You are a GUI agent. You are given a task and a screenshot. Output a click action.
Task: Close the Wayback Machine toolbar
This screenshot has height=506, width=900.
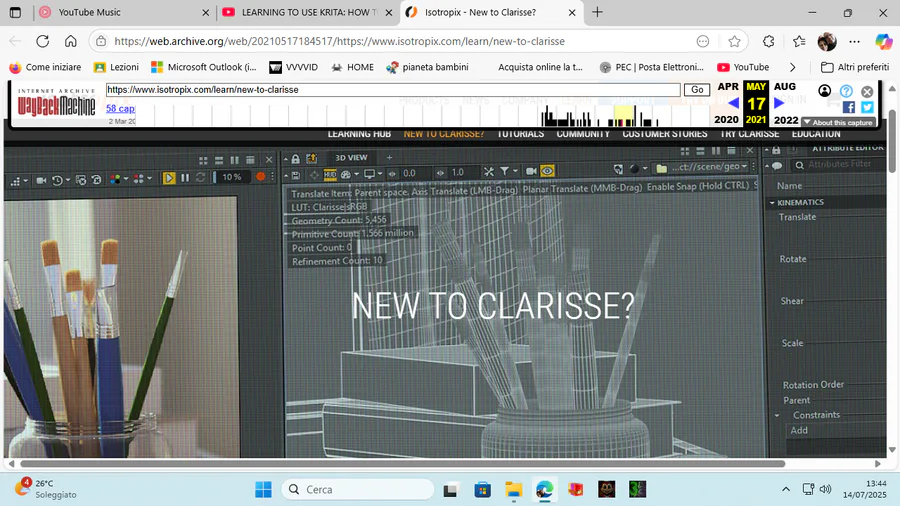pos(867,91)
